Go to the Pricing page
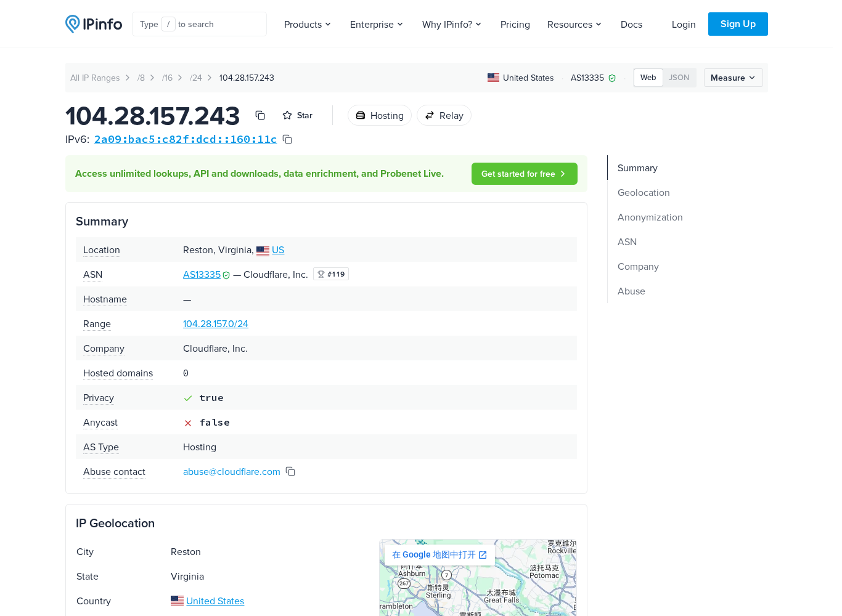The image size is (842, 616). (515, 24)
